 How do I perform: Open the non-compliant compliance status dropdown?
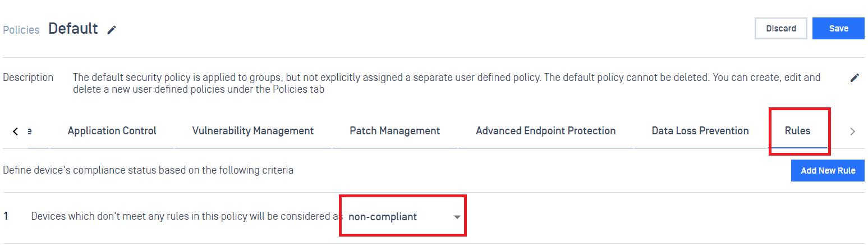[404, 216]
